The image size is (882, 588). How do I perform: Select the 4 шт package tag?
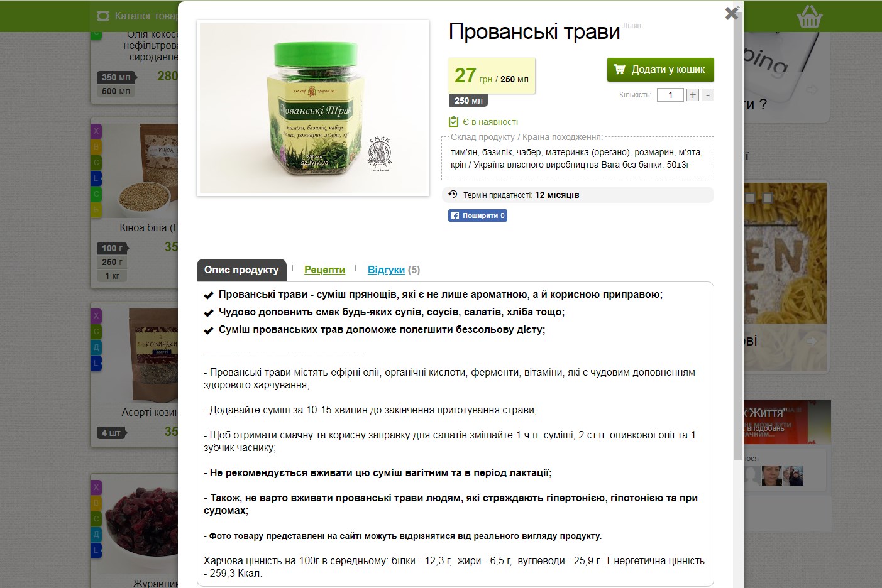111,433
